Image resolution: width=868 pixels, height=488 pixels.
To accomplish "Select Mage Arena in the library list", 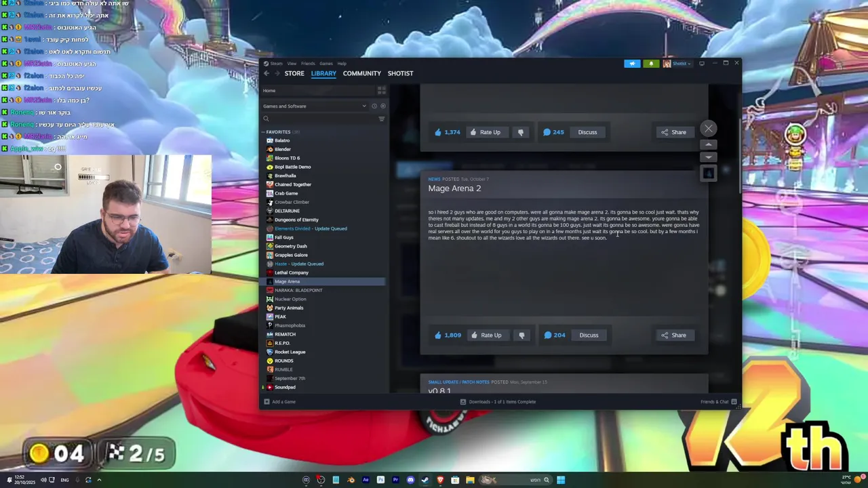I will tap(323, 281).
